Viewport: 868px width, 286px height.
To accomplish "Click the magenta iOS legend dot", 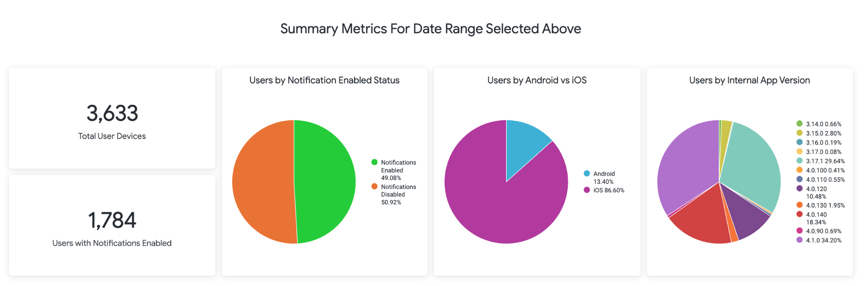I will point(587,190).
